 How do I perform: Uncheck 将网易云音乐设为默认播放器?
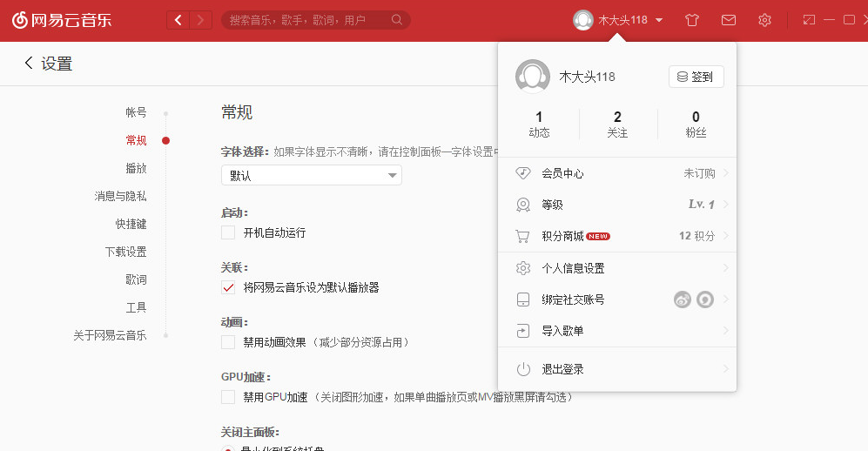coord(228,287)
